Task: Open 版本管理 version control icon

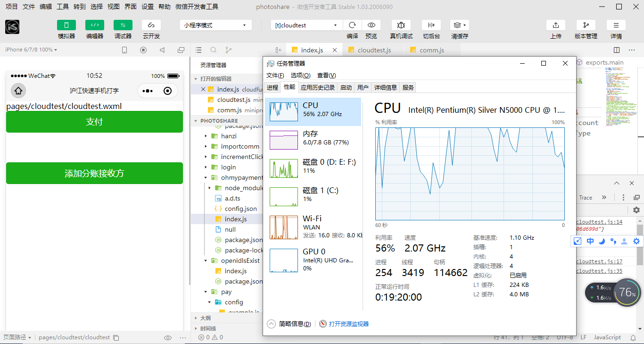Action: point(586,25)
